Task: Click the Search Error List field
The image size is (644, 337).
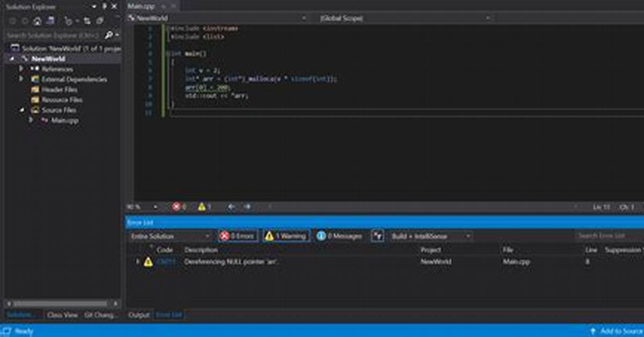Action: coord(609,236)
